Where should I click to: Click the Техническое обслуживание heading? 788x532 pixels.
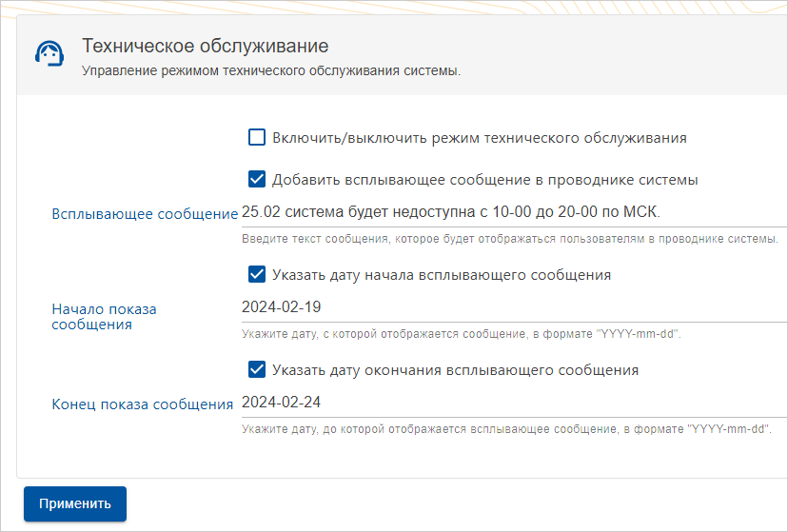(x=206, y=46)
